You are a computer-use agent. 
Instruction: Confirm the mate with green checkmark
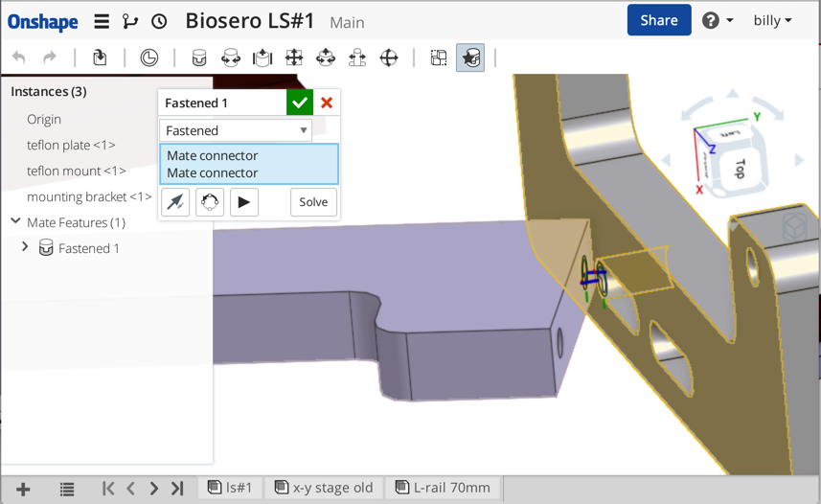tap(300, 103)
